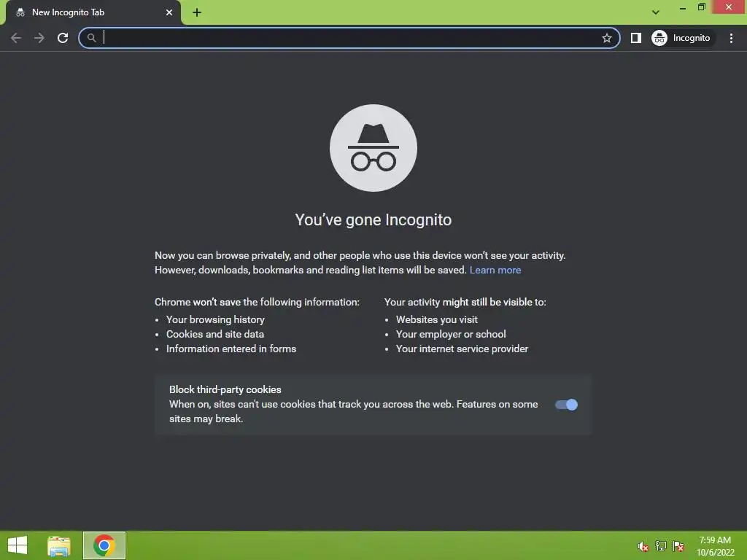The image size is (747, 560).
Task: Bookmark this tab with the star icon
Action: [x=606, y=38]
